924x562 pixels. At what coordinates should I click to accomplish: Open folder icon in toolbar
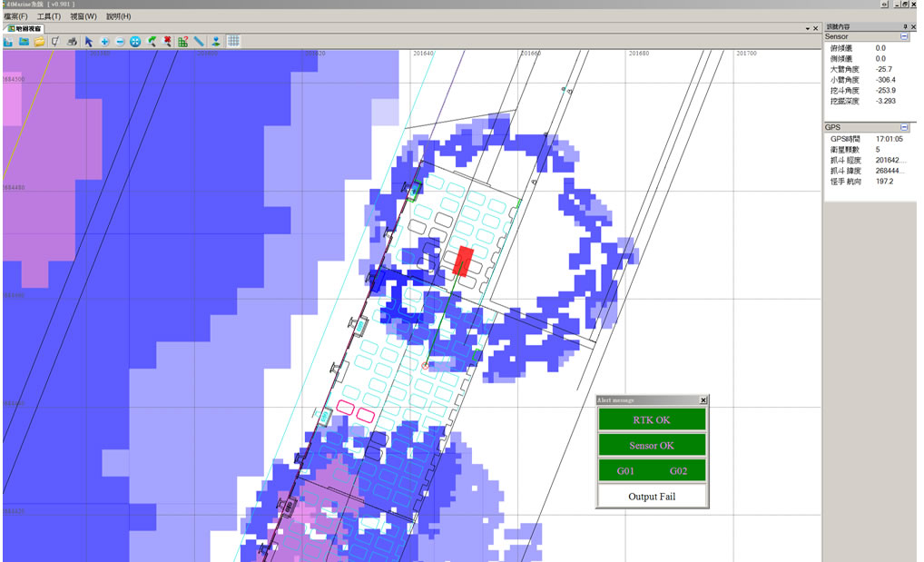39,41
